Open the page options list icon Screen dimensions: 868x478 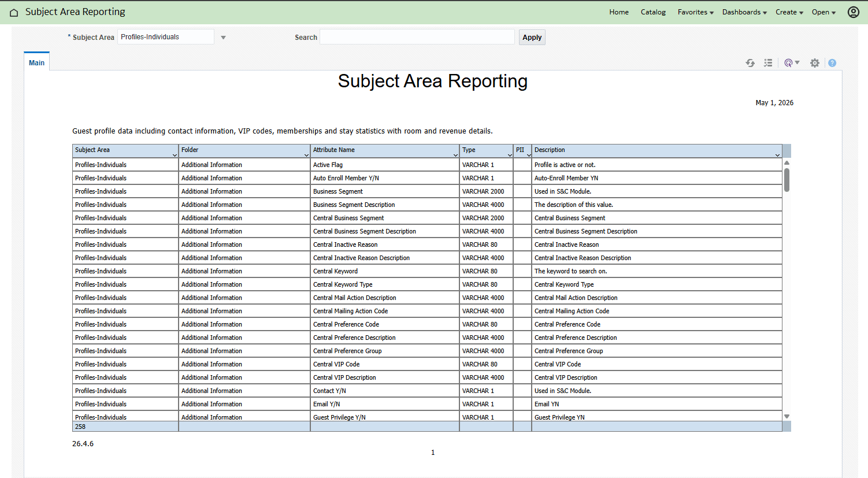768,63
